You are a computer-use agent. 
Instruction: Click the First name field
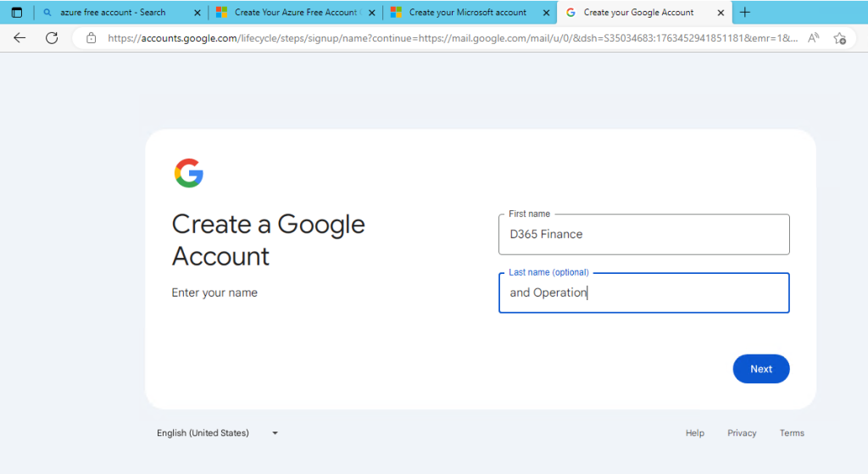[643, 234]
